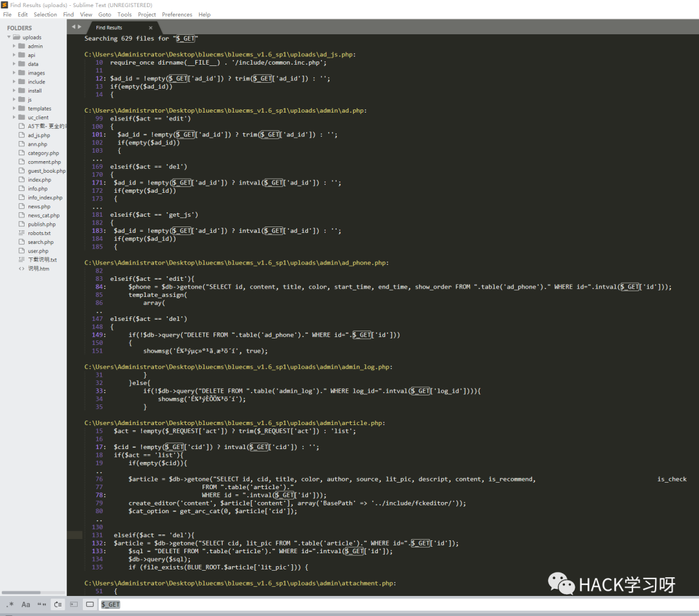
Task: Open info_index.php from the sidebar
Action: pyautogui.click(x=45, y=197)
